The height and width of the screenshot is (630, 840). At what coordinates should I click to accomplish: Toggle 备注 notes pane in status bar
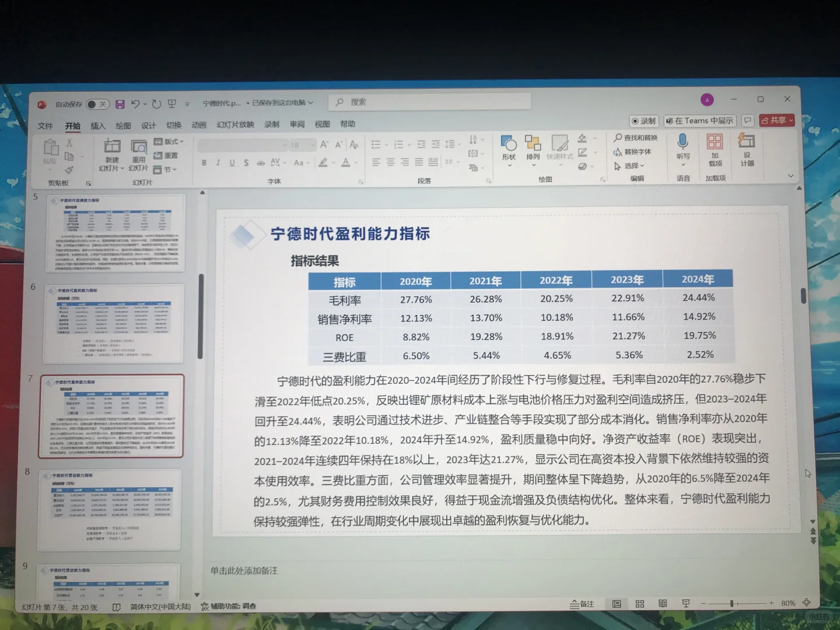582,604
